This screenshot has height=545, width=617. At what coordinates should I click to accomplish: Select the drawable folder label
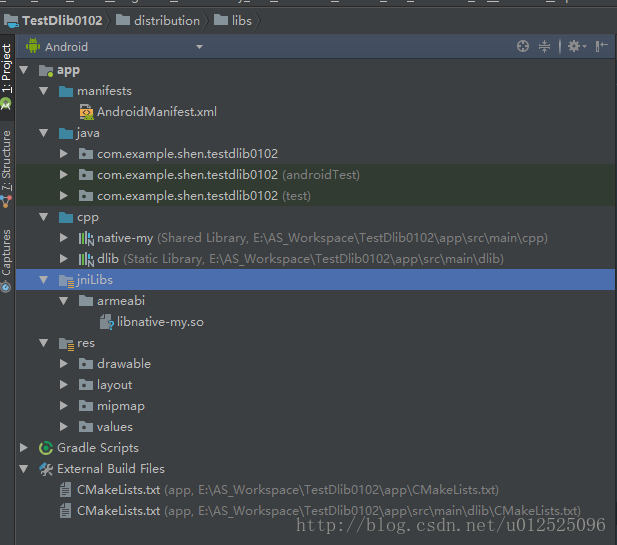point(124,364)
